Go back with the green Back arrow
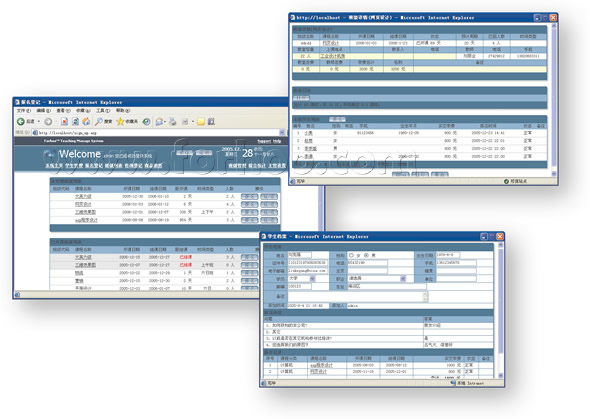 (x=21, y=121)
